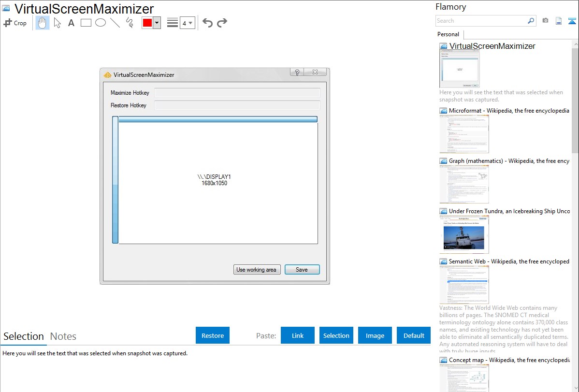The height and width of the screenshot is (392, 579).
Task: Open the Concept map snapshot thumbnail
Action: [464, 378]
